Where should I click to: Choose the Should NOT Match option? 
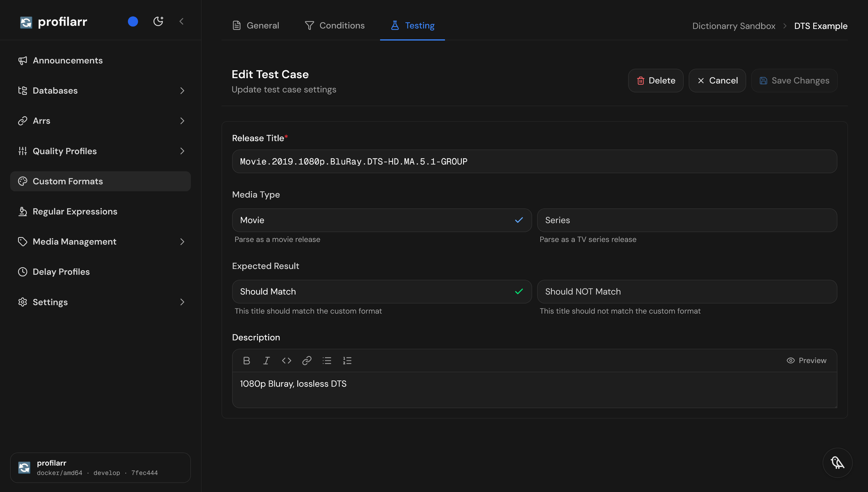coord(687,292)
